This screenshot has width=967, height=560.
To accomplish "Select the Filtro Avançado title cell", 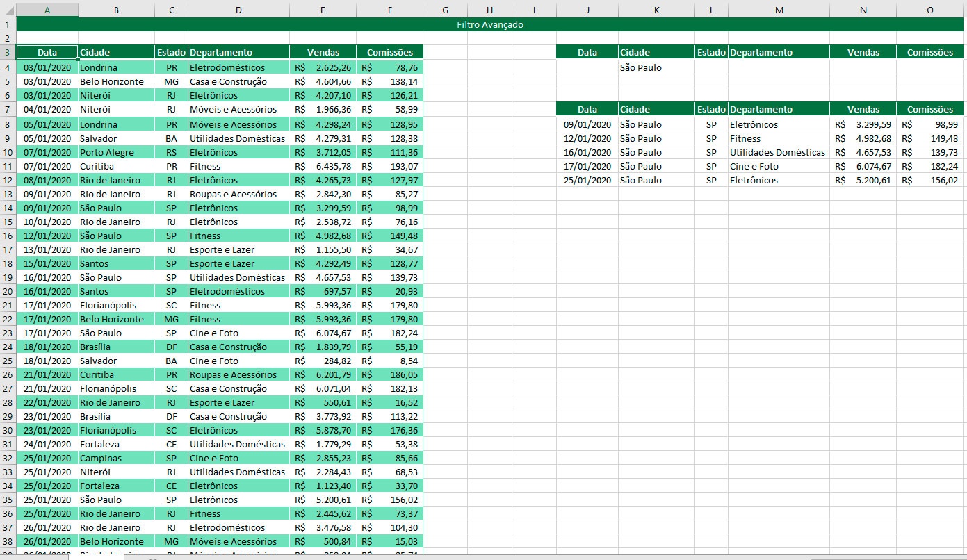I will tap(490, 24).
